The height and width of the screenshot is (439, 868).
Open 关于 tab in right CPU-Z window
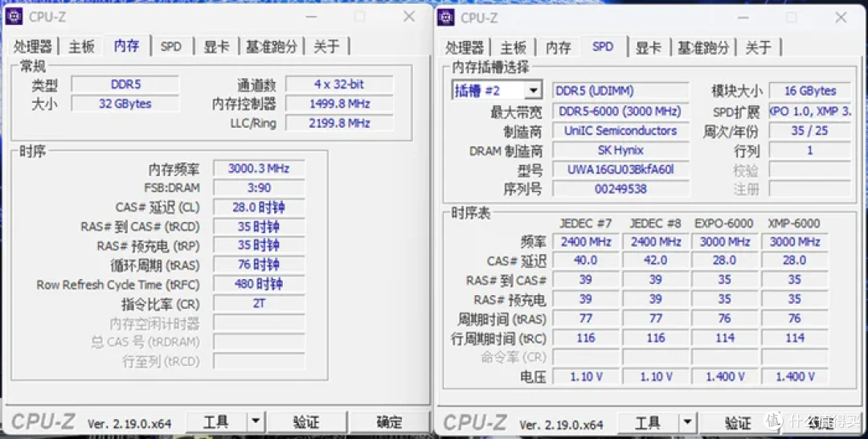759,47
